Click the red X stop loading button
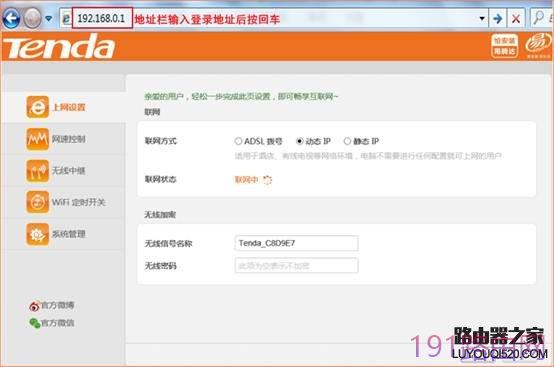This screenshot has height=367, width=554. 516,18
